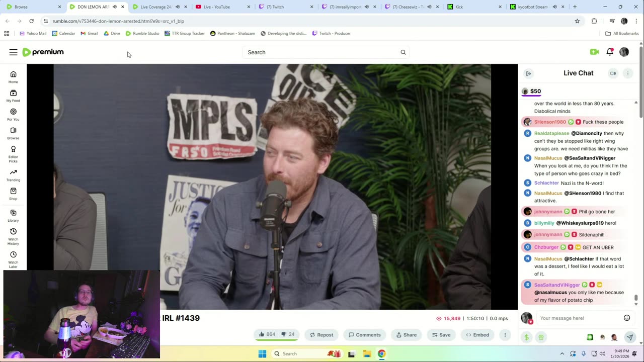Click the Repost button
Screen dimensions: 644x362
point(321,335)
